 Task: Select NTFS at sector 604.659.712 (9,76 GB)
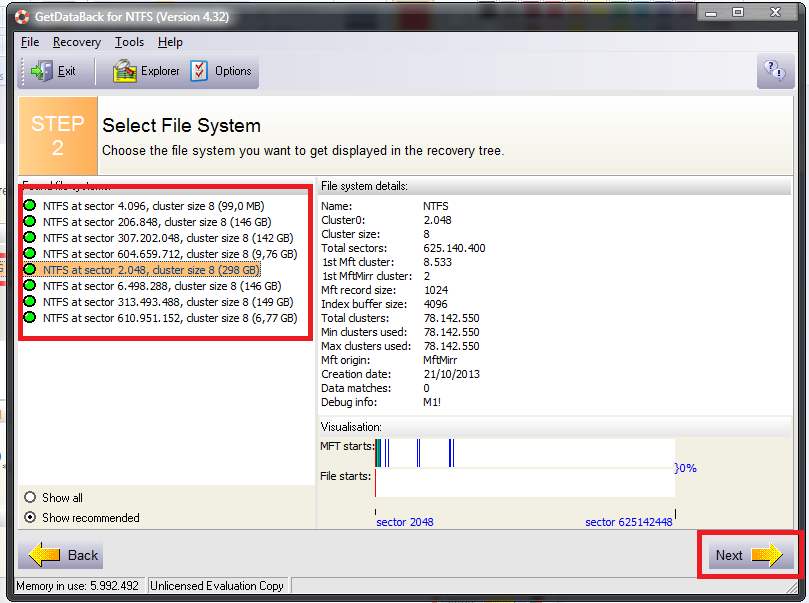tap(170, 254)
